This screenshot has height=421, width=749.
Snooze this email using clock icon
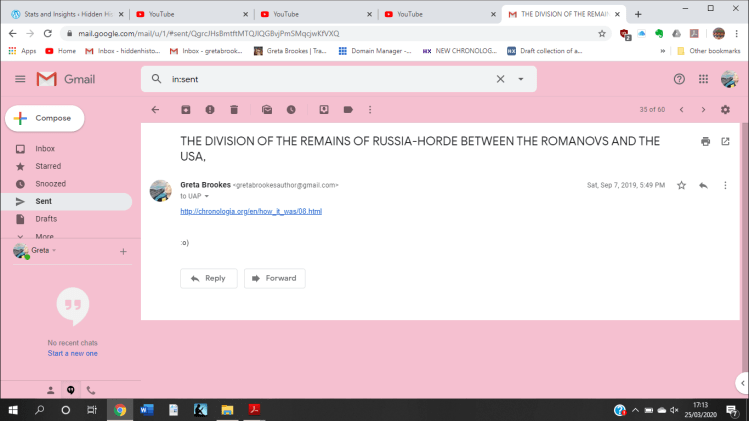point(291,109)
